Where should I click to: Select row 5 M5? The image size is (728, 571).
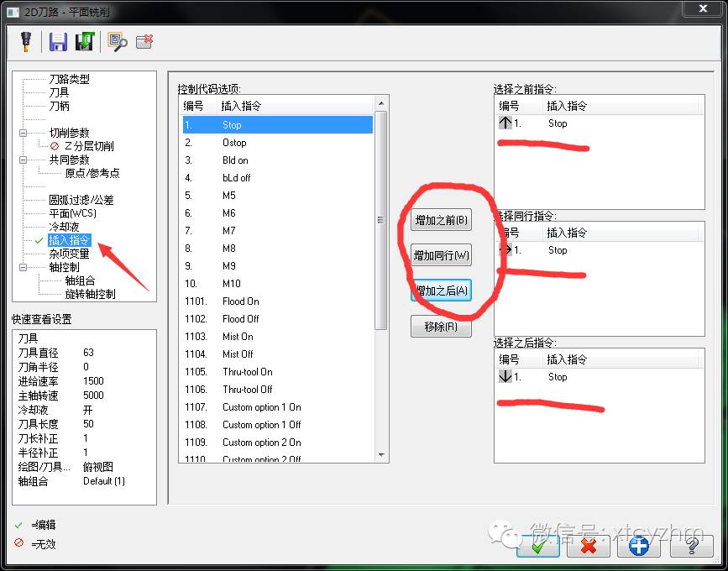pyautogui.click(x=278, y=196)
